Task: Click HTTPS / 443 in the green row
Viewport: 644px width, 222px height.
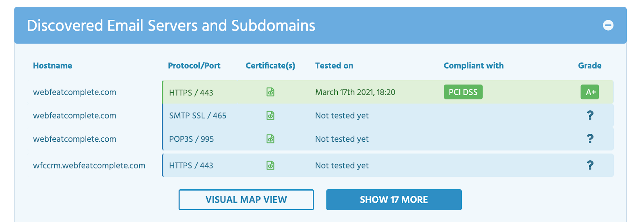Action: point(191,93)
